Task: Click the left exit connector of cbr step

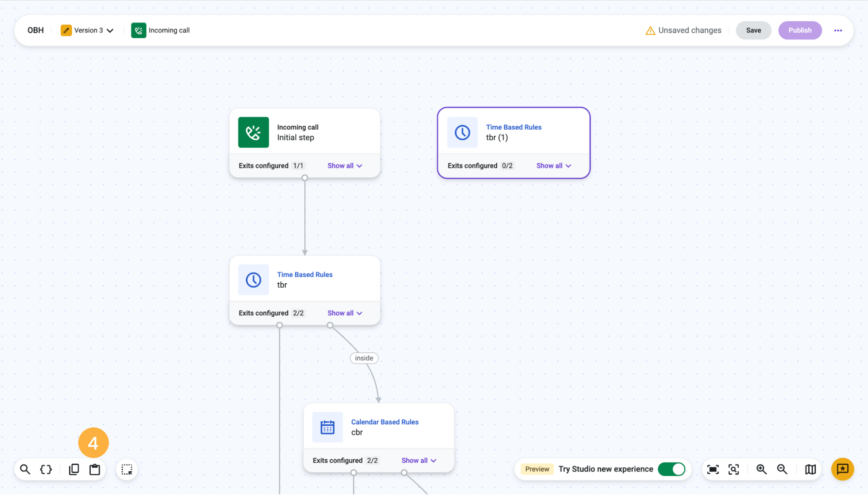Action: tap(354, 473)
